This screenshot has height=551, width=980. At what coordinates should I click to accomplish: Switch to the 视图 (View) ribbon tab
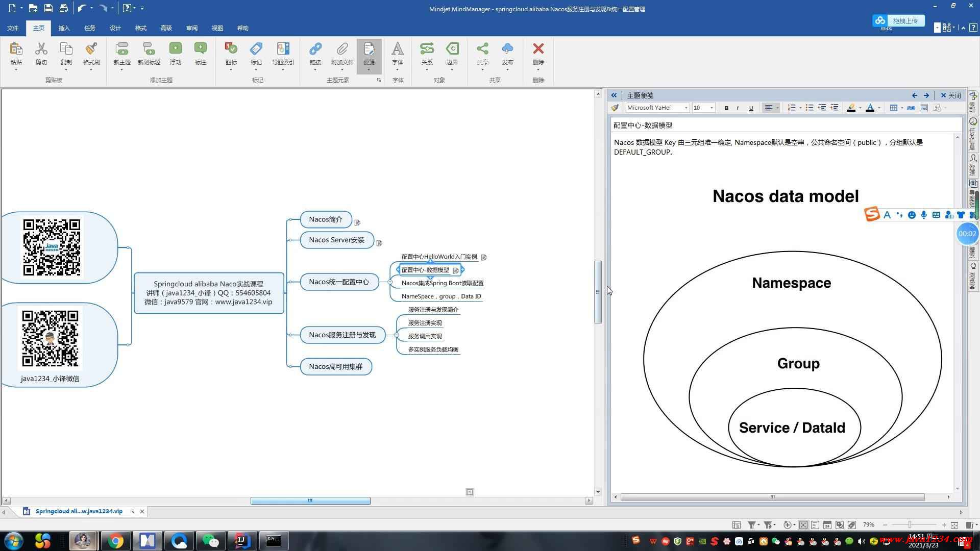point(217,28)
